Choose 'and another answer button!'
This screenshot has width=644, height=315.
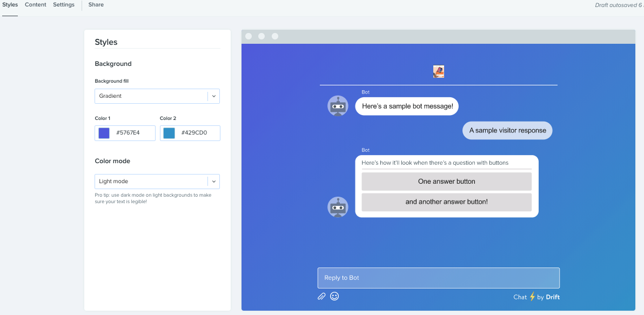click(x=446, y=202)
